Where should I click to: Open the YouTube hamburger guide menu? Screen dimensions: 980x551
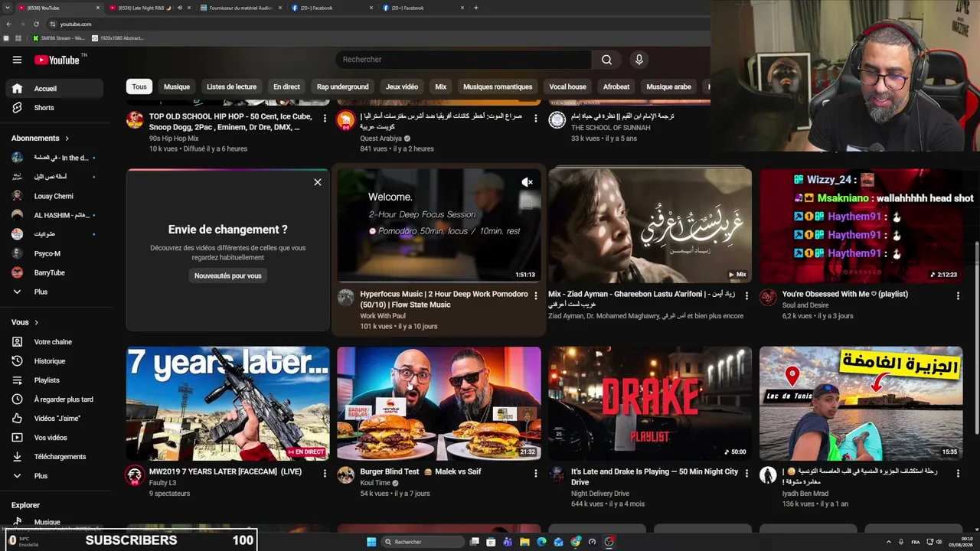coord(17,60)
